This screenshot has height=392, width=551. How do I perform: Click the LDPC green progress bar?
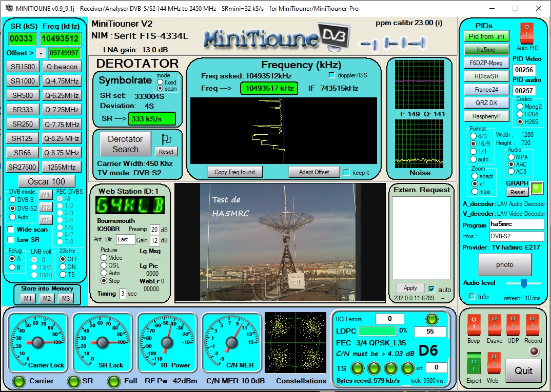(x=377, y=332)
